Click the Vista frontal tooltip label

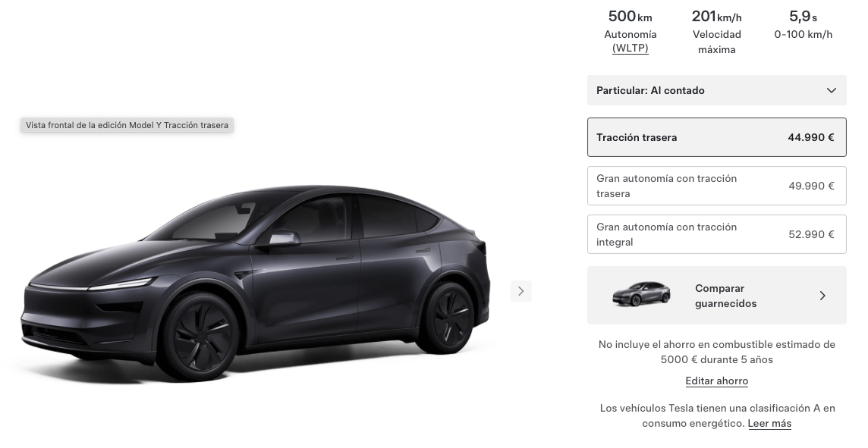pos(127,125)
